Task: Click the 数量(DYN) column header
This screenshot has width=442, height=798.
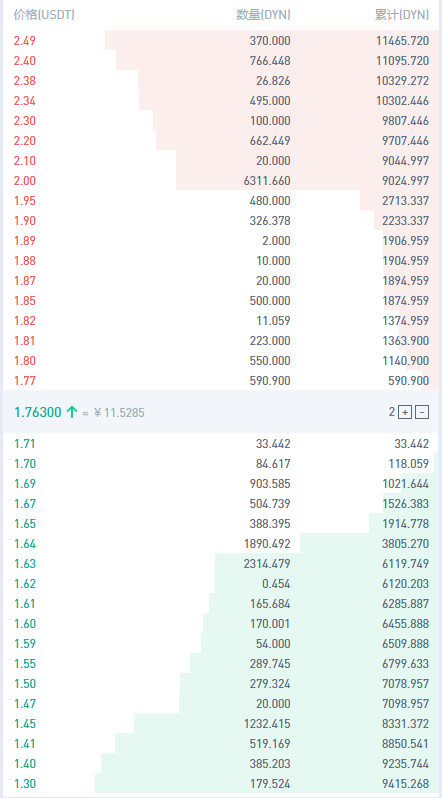Action: coord(263,15)
